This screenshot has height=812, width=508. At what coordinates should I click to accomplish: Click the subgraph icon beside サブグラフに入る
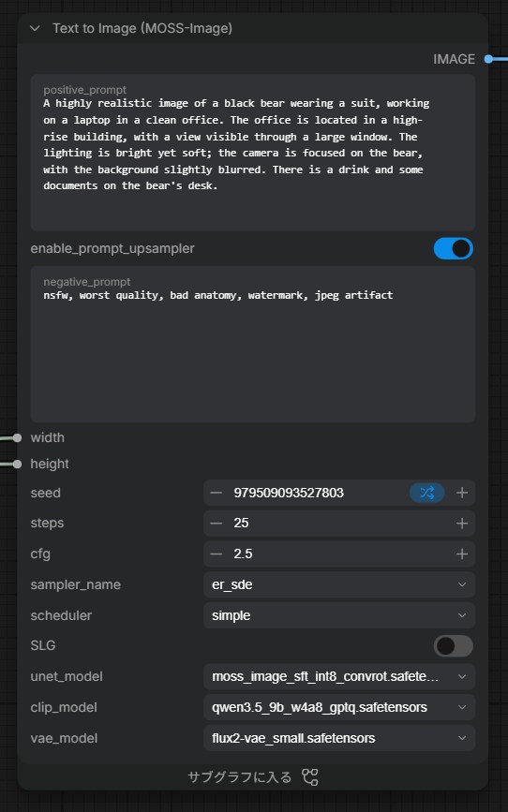click(x=310, y=777)
